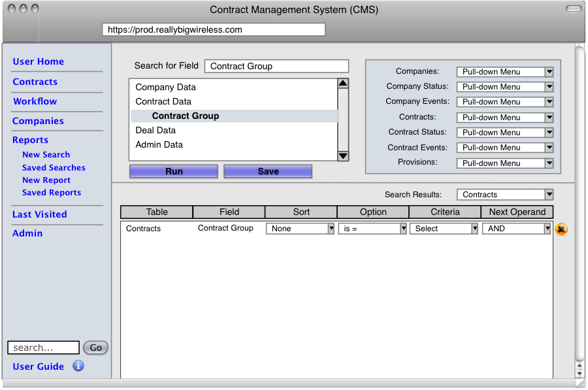Click the info icon beside User Guide
Viewport: 588px width, 390px height.
point(78,366)
